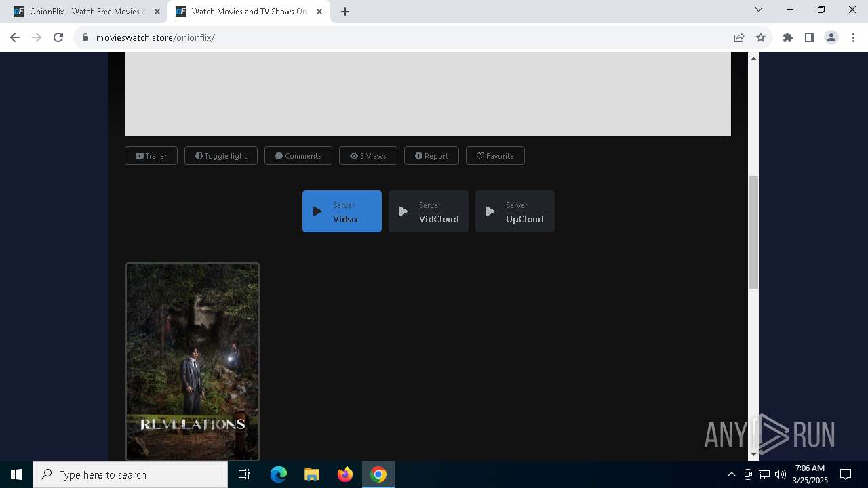
Task: Select Chrome in the taskbar
Action: click(x=378, y=474)
